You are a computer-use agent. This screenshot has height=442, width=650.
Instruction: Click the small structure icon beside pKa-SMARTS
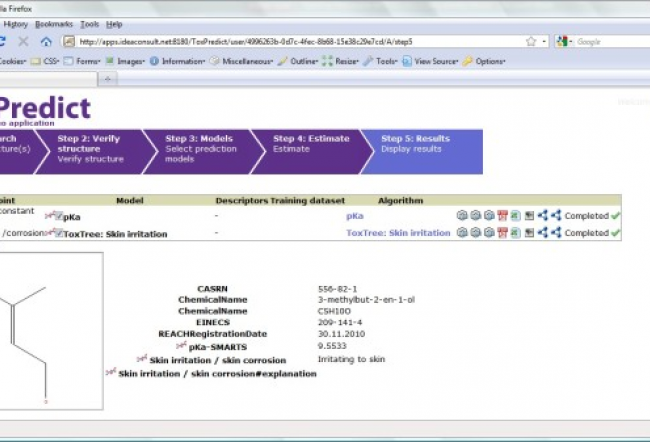[181, 345]
